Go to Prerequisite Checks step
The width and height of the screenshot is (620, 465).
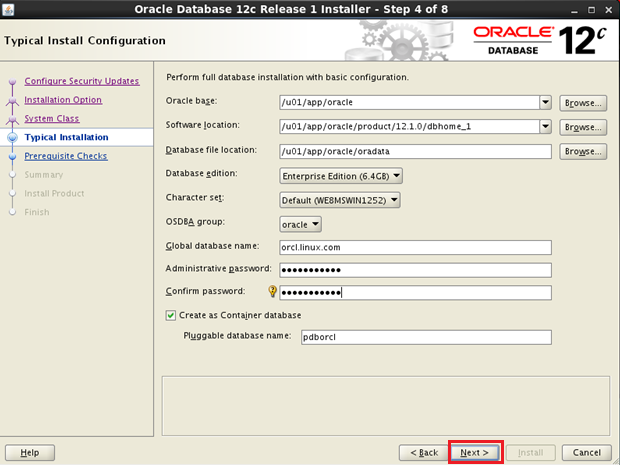66,156
